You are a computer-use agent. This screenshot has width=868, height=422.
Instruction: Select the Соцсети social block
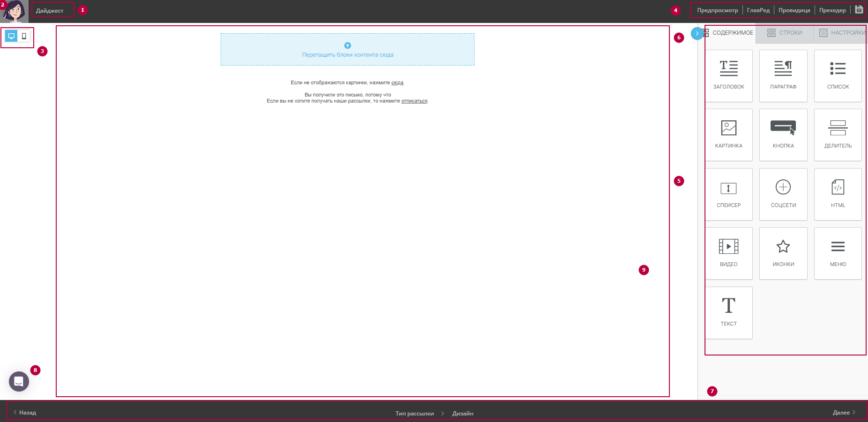click(783, 194)
